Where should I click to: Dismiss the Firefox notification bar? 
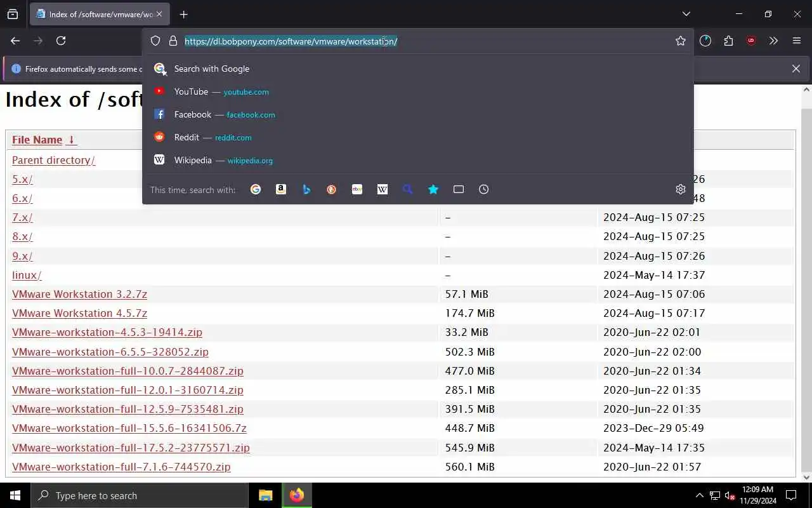[x=796, y=69]
